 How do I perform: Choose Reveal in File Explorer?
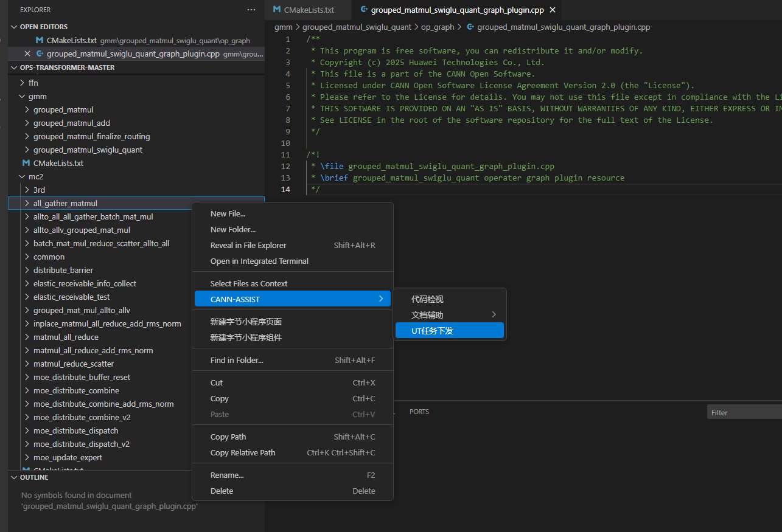click(x=248, y=245)
